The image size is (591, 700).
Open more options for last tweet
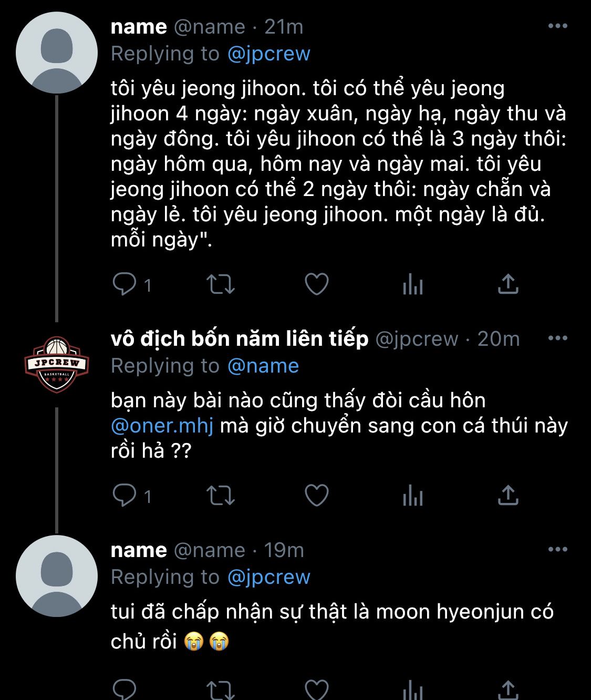pyautogui.click(x=557, y=550)
